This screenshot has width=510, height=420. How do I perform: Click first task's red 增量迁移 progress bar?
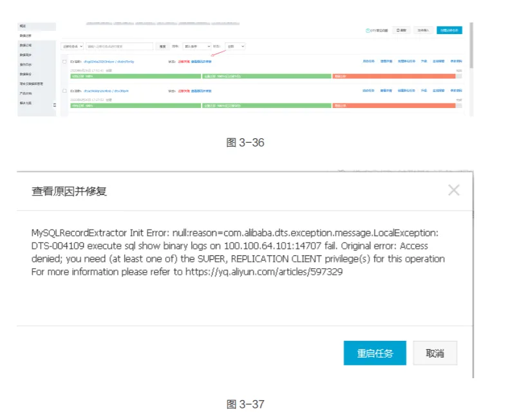coord(394,77)
